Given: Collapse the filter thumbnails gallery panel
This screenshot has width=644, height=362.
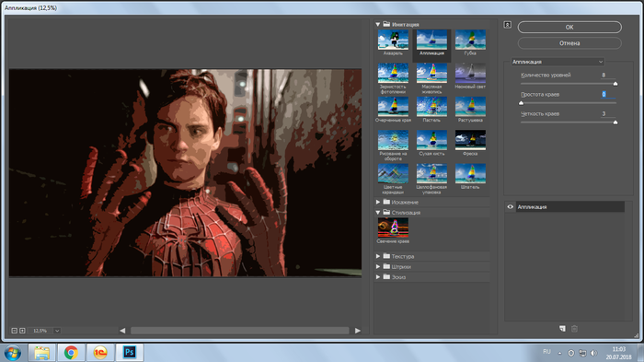Looking at the screenshot, I should coord(507,25).
